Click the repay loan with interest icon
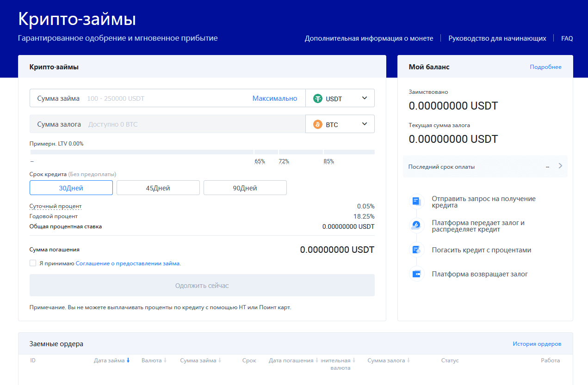The image size is (588, 385). click(x=416, y=250)
